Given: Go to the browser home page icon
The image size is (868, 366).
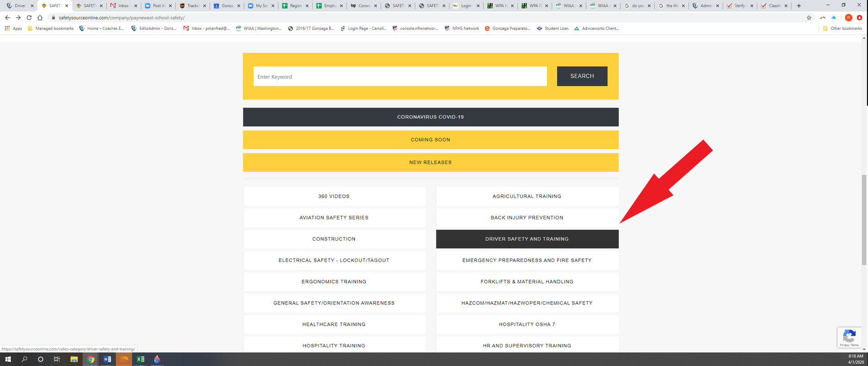Looking at the screenshot, I should coord(40,18).
